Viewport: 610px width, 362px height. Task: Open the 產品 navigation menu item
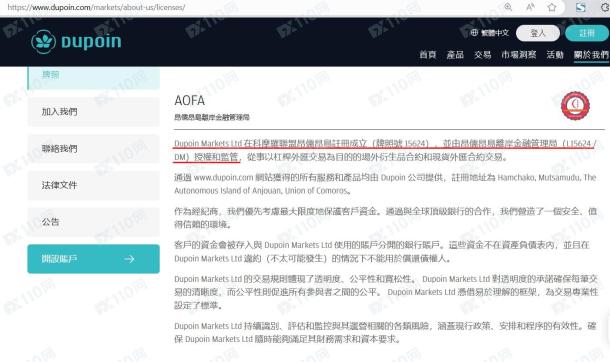[455, 55]
